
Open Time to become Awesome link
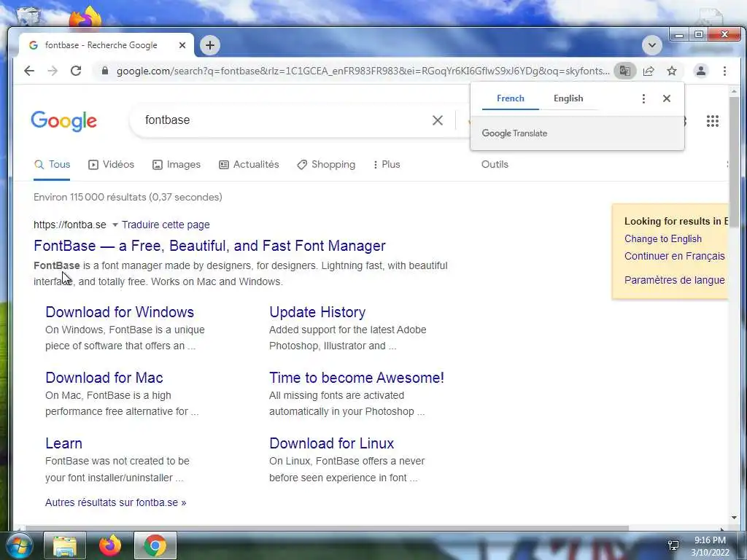[x=356, y=378]
